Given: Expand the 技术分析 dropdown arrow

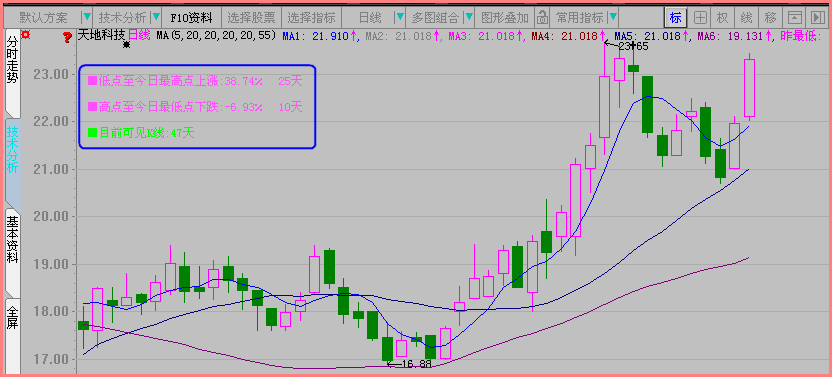Looking at the screenshot, I should coord(155,18).
